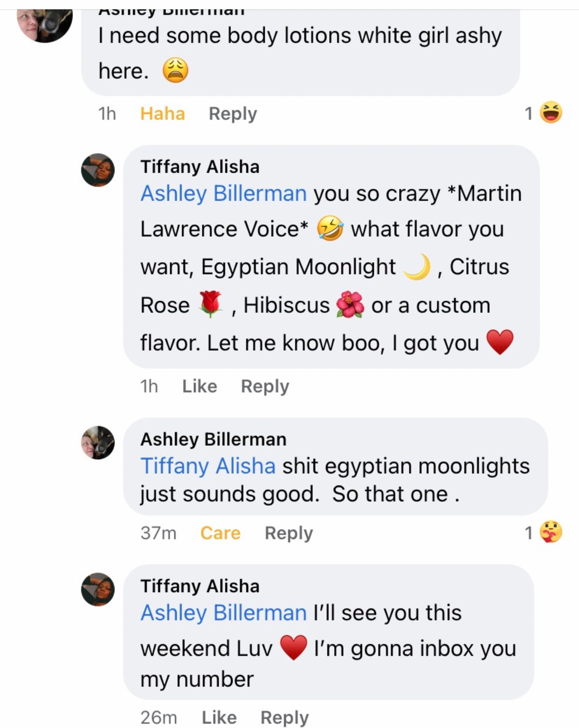This screenshot has width=579, height=728.
Task: Open Ashley Billerman's avatar on moonlights comment
Action: click(x=98, y=443)
